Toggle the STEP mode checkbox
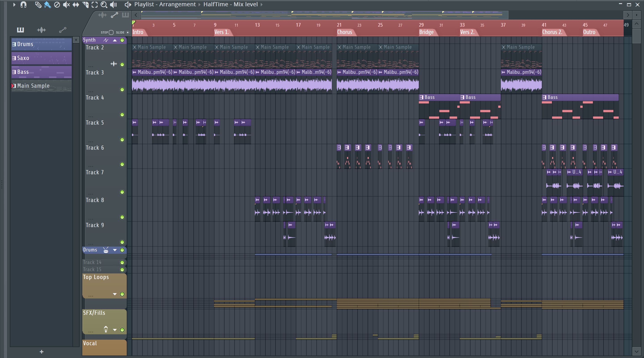This screenshot has width=644, height=358. click(111, 32)
